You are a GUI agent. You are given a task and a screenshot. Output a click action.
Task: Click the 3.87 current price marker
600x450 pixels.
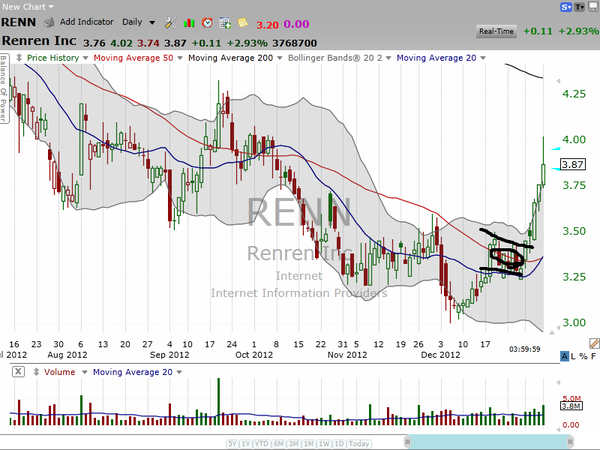[572, 165]
